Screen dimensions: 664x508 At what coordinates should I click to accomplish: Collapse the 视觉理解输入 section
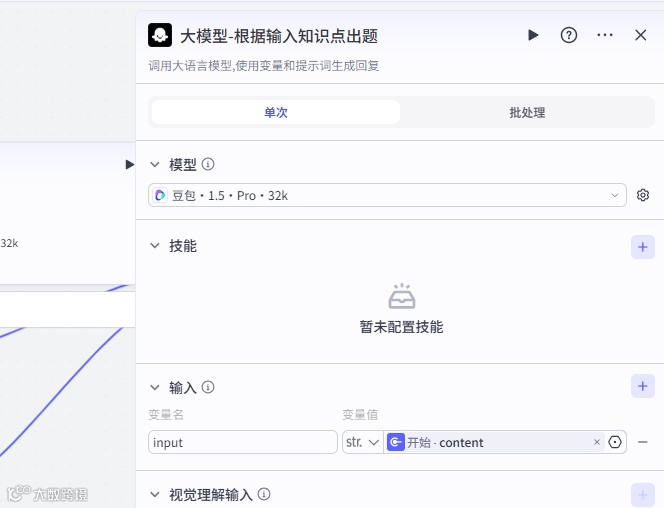(x=155, y=494)
